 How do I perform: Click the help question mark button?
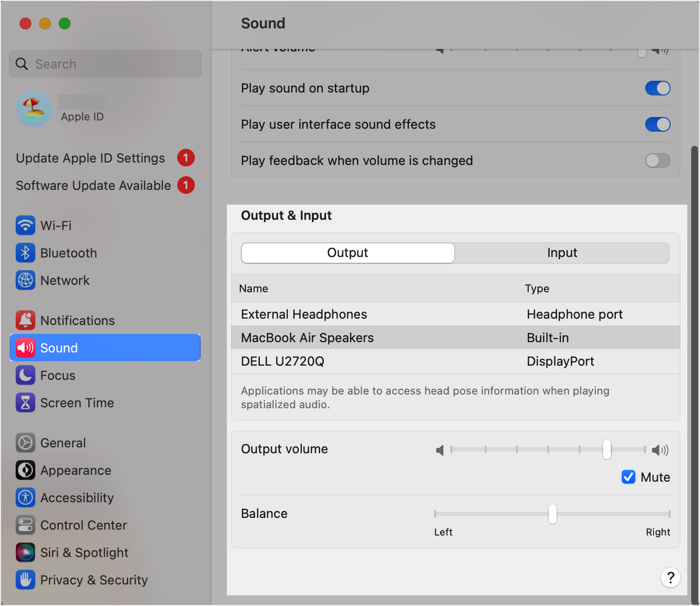[x=670, y=578]
